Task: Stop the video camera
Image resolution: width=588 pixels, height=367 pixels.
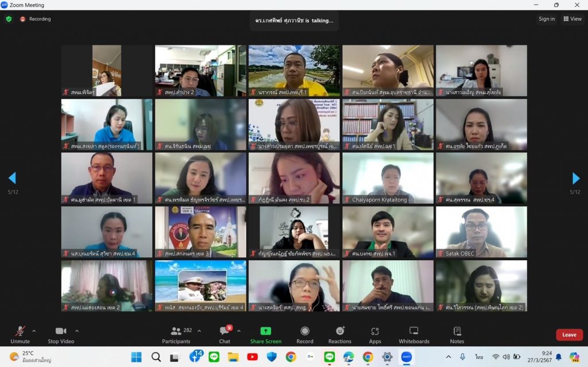Action: [61, 334]
